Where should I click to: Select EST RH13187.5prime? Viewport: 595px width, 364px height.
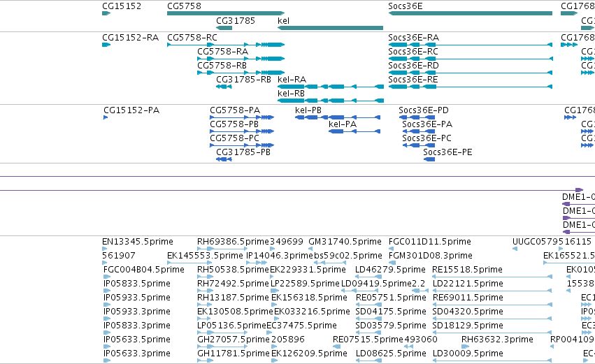(x=233, y=298)
